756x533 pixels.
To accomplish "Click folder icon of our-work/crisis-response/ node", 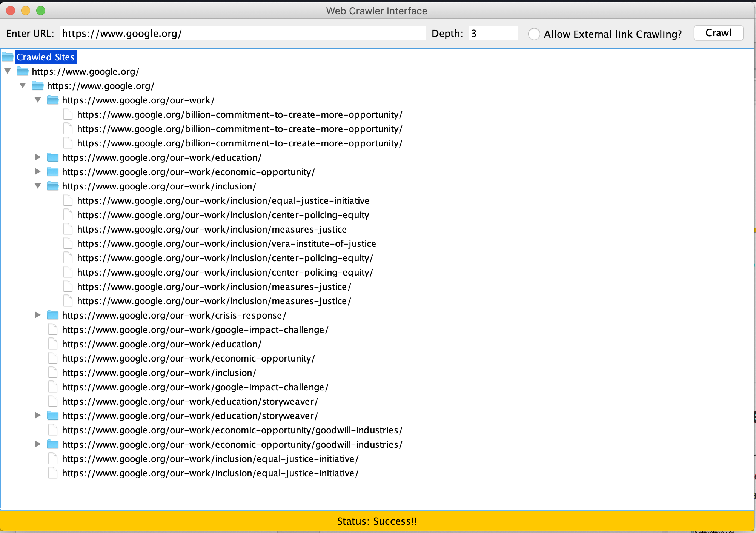I will click(52, 315).
